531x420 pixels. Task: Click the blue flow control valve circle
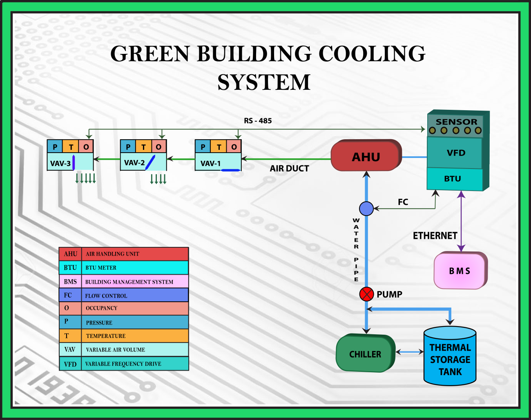click(x=366, y=209)
